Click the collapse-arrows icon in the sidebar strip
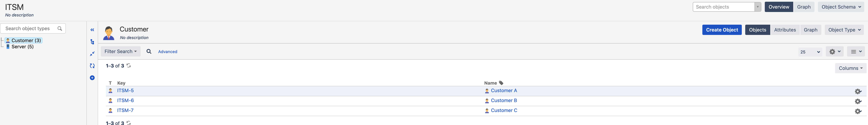This screenshot has width=868, height=125. pos(92,54)
